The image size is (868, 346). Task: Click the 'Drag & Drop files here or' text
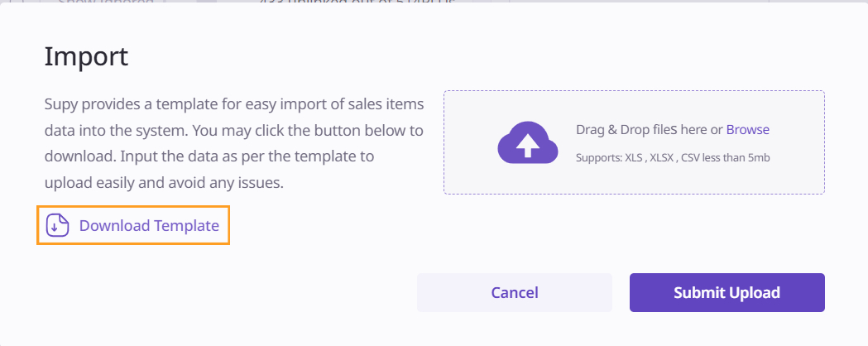(x=650, y=129)
